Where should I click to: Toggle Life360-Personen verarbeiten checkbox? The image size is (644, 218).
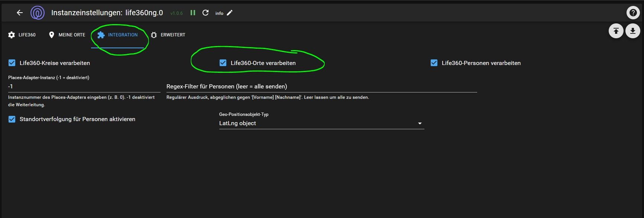tap(434, 63)
